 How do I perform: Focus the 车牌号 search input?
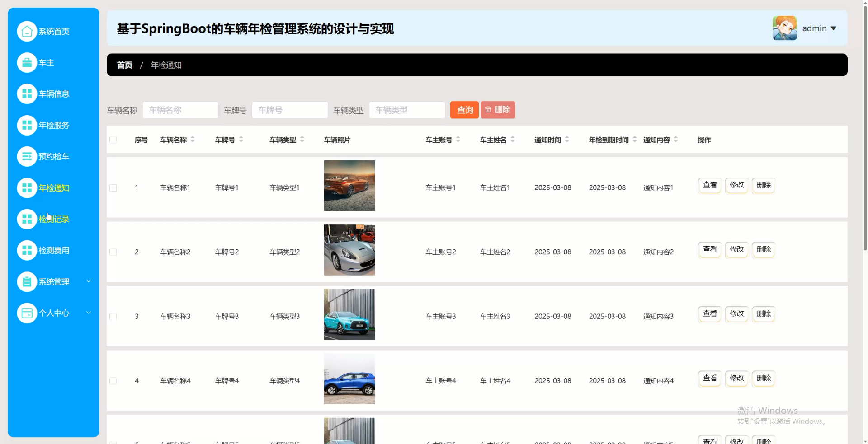(x=290, y=110)
